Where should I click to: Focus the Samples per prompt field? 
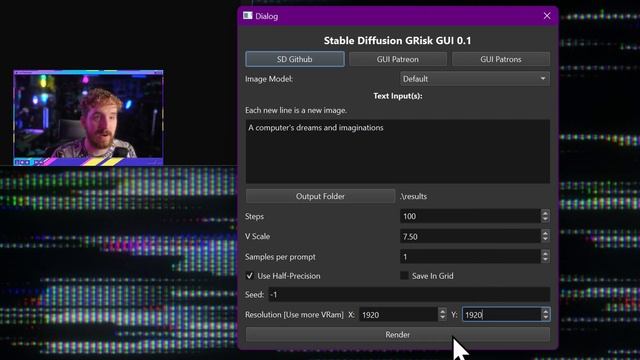pyautogui.click(x=470, y=257)
